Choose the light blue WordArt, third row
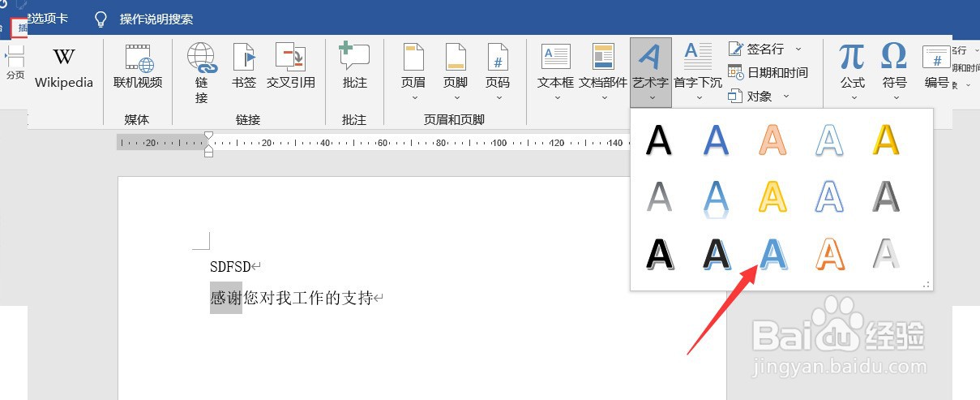 coord(772,254)
